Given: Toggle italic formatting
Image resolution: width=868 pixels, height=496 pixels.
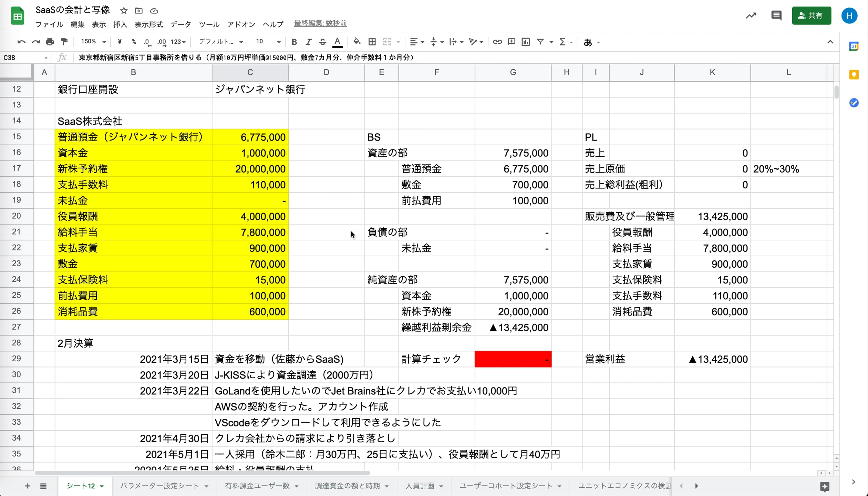Looking at the screenshot, I should (x=308, y=42).
